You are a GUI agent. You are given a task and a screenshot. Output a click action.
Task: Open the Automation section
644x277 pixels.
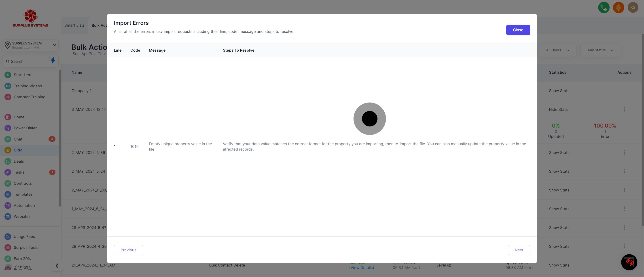tap(24, 205)
